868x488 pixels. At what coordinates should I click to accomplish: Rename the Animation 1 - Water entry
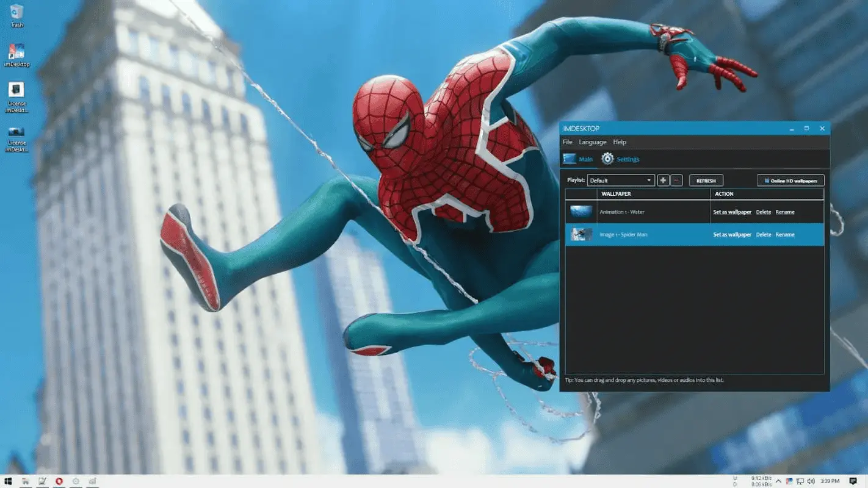coord(785,212)
